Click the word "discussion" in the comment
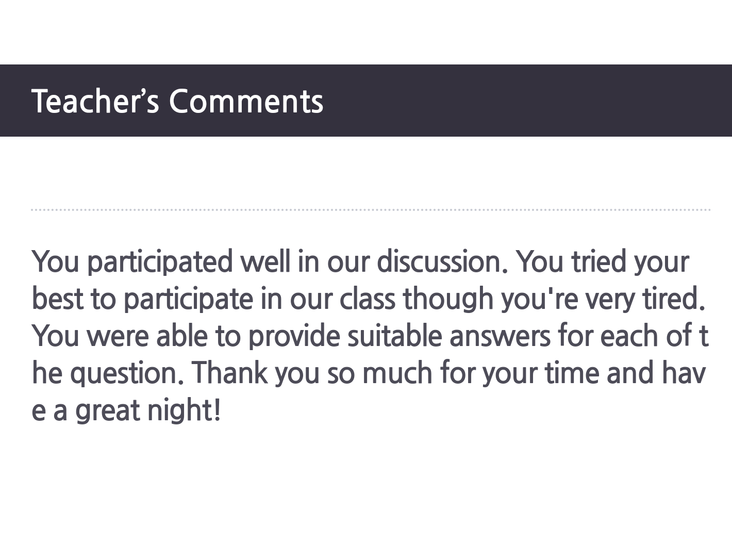 (x=439, y=261)
